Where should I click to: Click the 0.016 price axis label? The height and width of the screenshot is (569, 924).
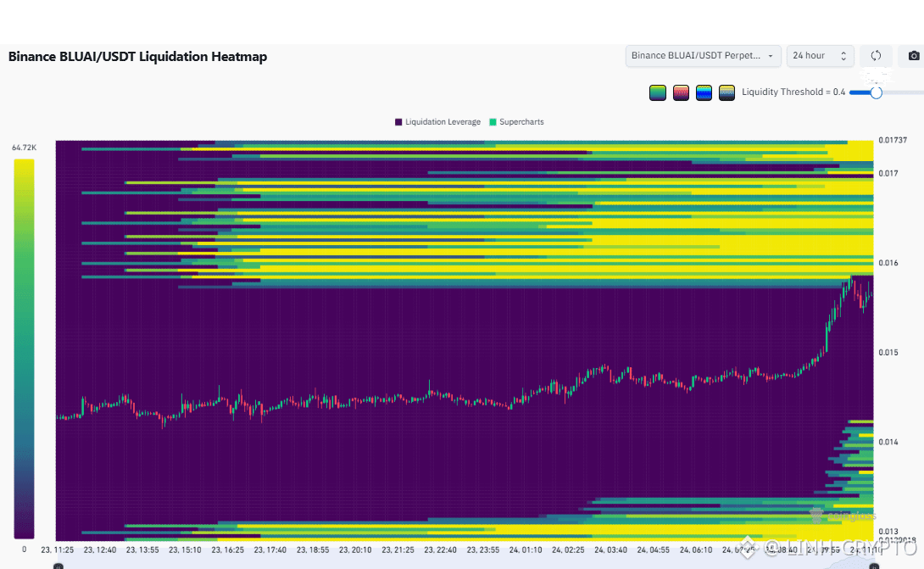888,263
